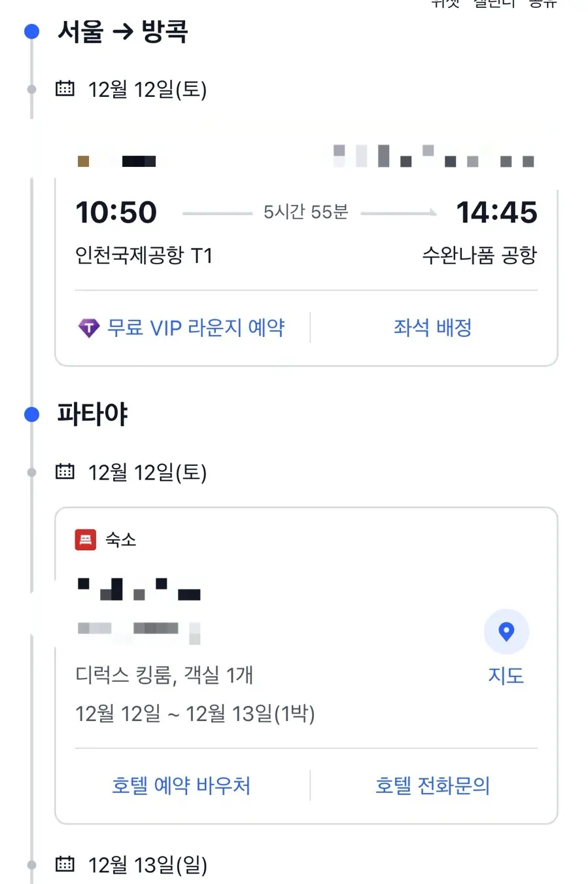Tap the 파타야 section heading
The image size is (588, 884).
click(x=92, y=414)
